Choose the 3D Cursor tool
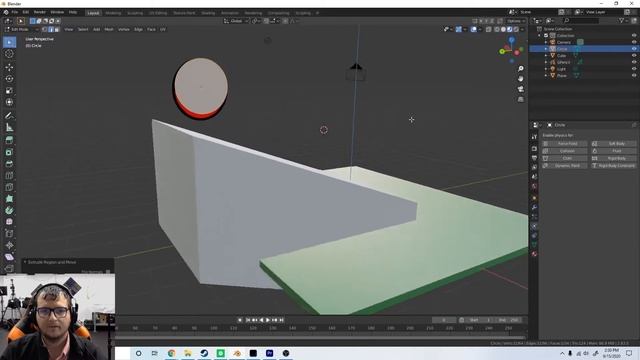 [9, 54]
